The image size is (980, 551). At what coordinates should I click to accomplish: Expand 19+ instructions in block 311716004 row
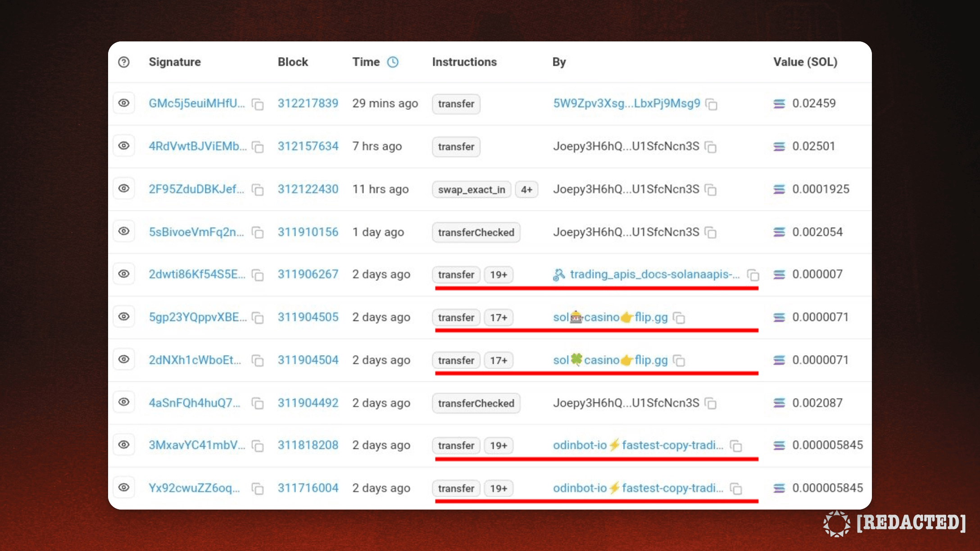click(x=499, y=488)
